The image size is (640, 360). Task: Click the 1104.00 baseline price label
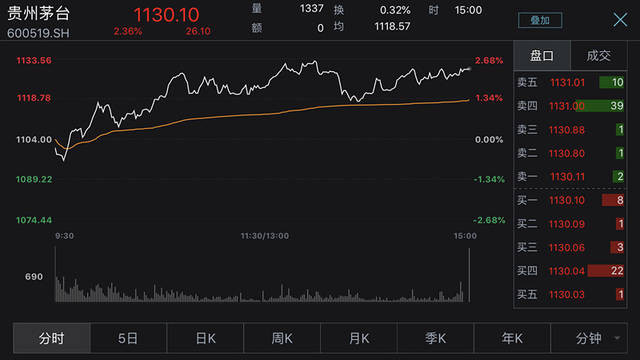(x=34, y=140)
